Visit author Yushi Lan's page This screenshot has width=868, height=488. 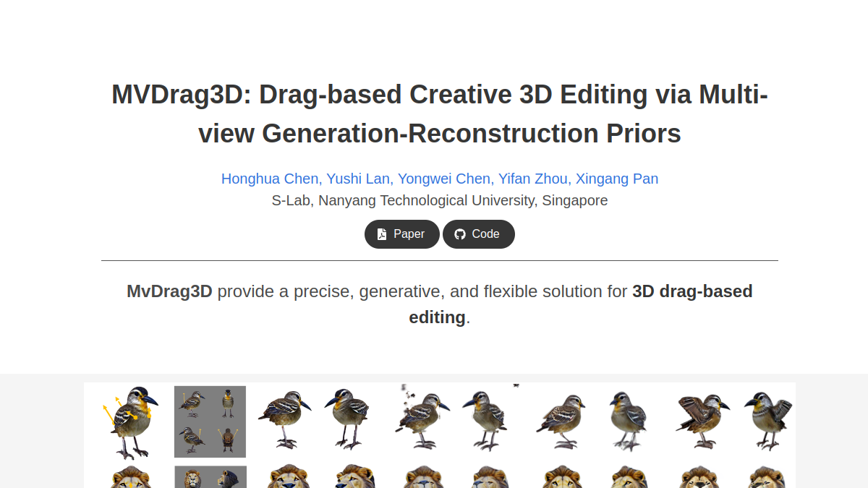pyautogui.click(x=359, y=179)
